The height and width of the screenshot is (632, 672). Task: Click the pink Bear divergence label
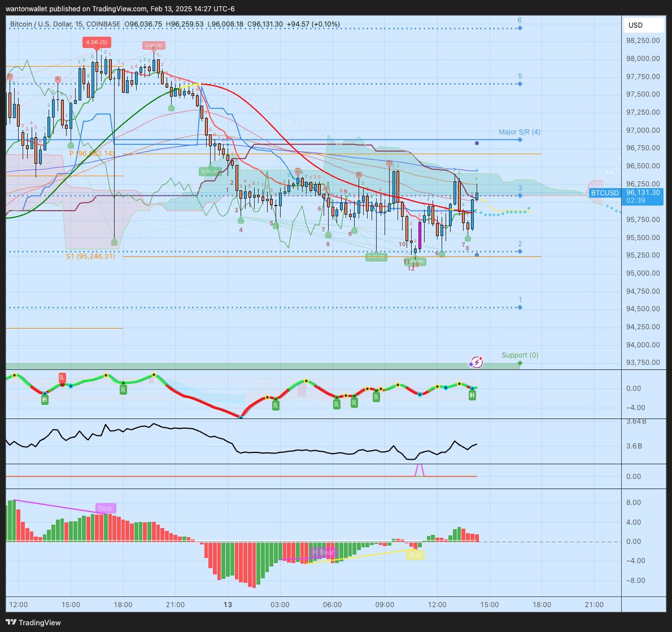pyautogui.click(x=106, y=508)
